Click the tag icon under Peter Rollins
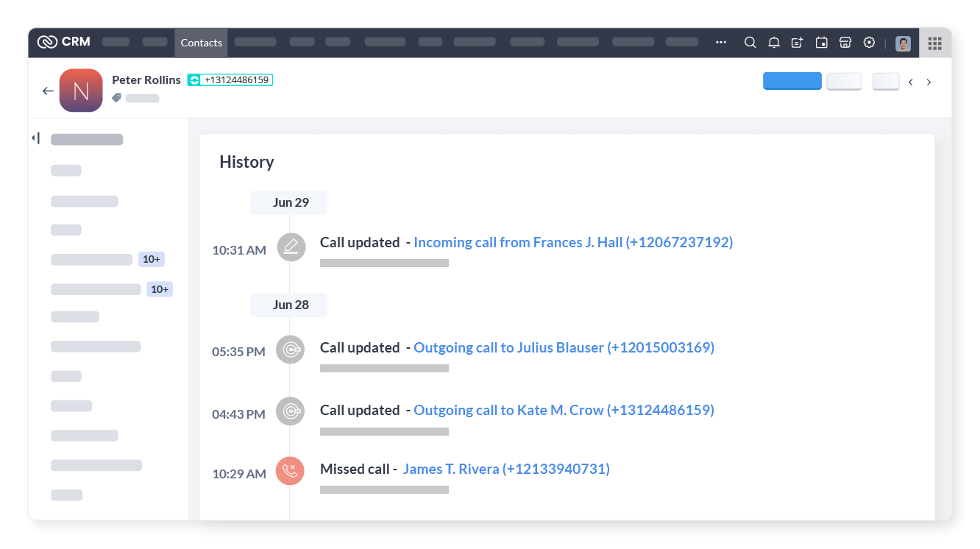The height and width of the screenshot is (549, 980). pyautogui.click(x=116, y=98)
